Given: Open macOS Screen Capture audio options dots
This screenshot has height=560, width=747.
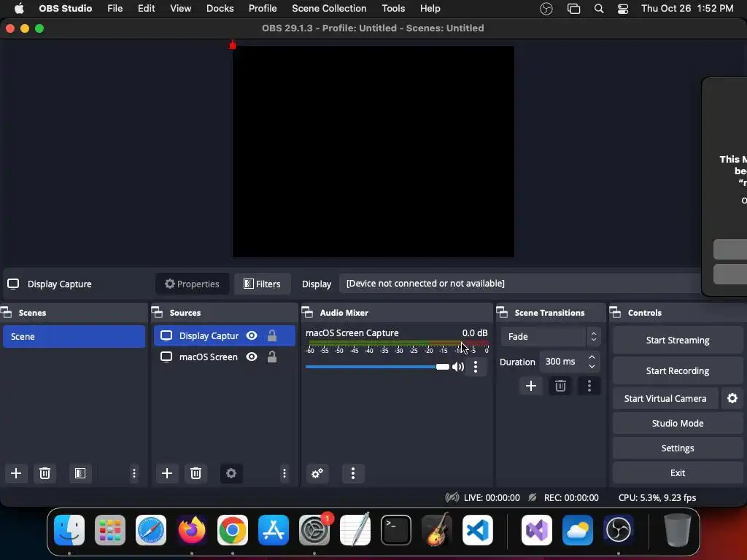Looking at the screenshot, I should 476,367.
